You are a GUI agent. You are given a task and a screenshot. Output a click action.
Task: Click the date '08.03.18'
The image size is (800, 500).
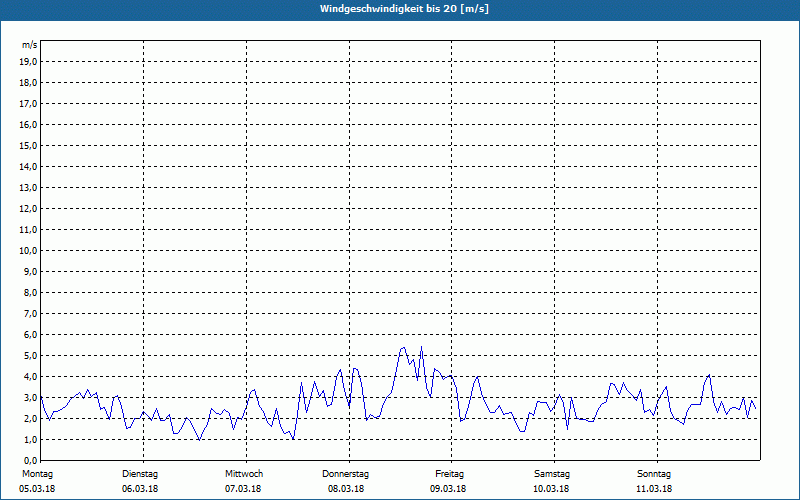(x=346, y=489)
